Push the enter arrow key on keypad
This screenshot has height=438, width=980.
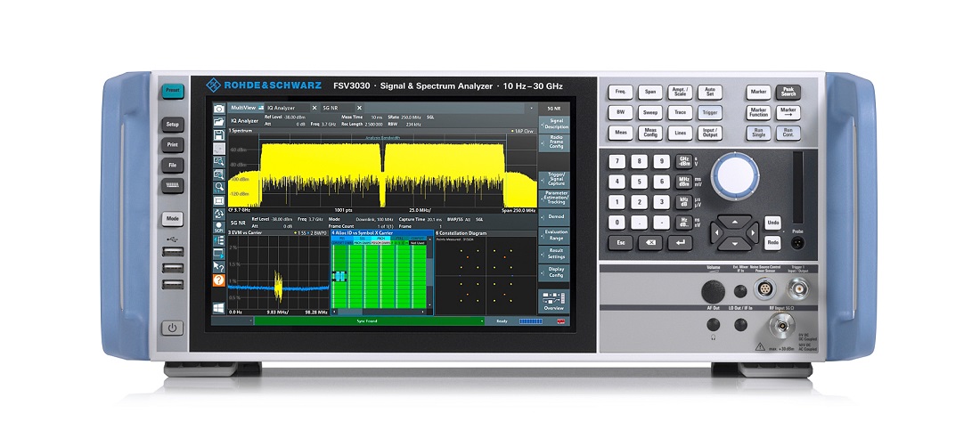(x=680, y=243)
